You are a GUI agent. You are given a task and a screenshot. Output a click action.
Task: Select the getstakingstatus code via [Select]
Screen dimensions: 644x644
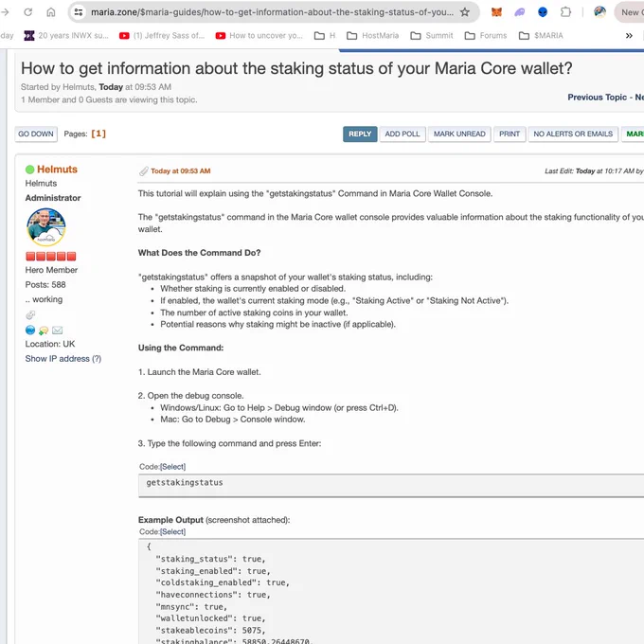(x=173, y=467)
